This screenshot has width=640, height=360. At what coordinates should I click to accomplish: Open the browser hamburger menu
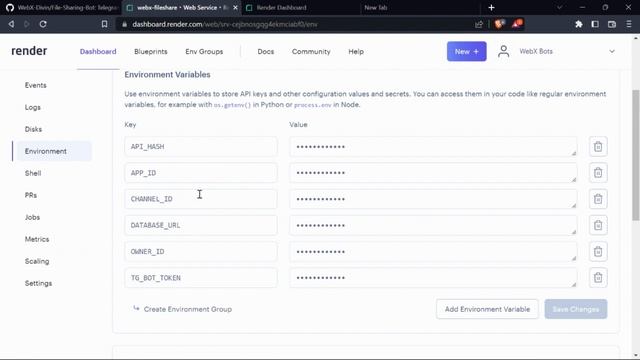pos(629,24)
